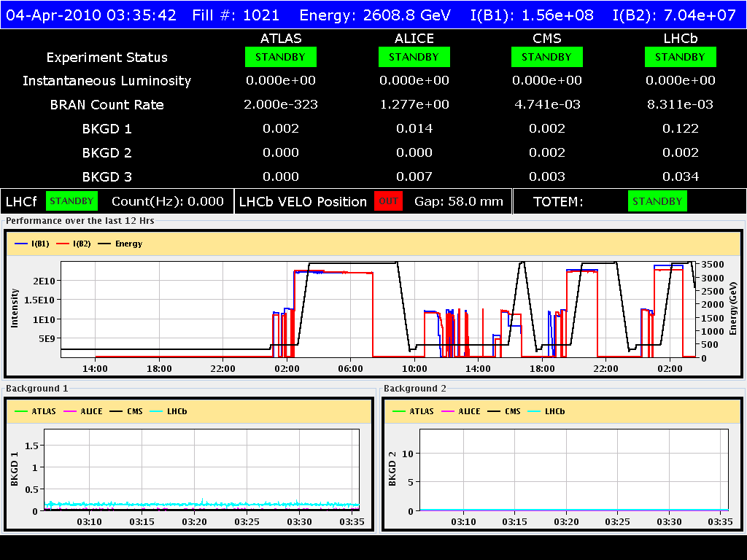This screenshot has height=560, width=747.
Task: Click Performance over the last 12 Hrs title
Action: tap(80, 221)
